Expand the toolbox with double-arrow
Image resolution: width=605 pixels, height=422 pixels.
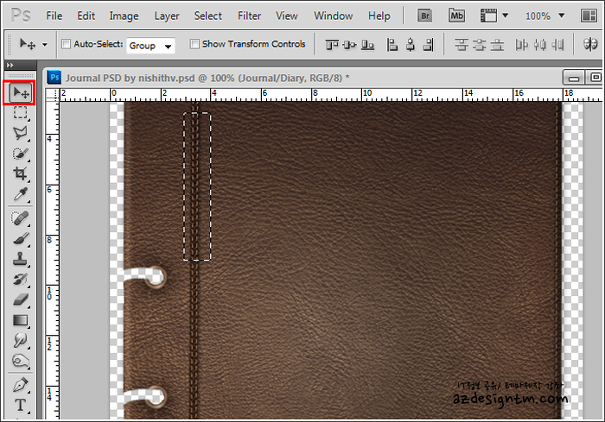[x=10, y=65]
